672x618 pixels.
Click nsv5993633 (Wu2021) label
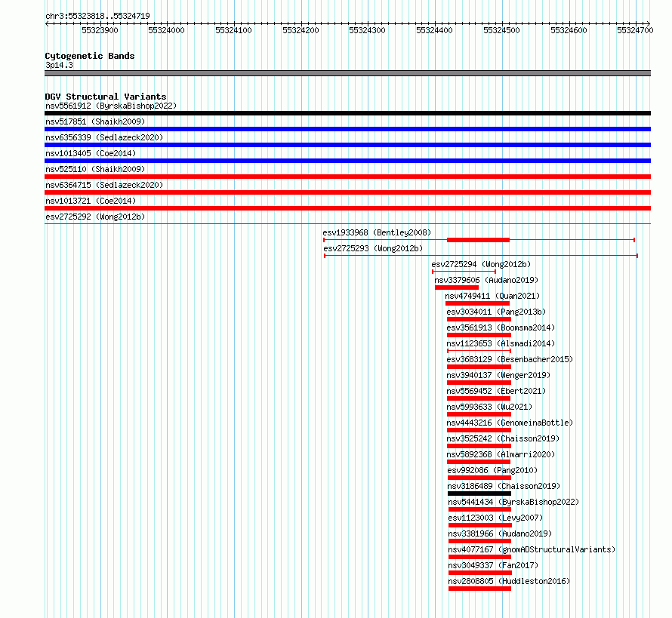click(x=489, y=407)
